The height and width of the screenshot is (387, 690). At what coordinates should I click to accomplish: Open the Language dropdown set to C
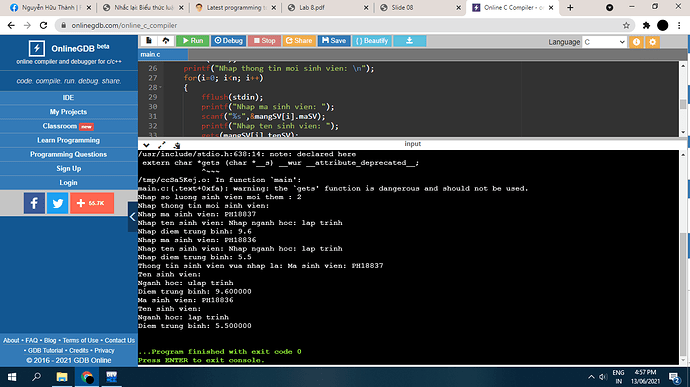coord(604,42)
